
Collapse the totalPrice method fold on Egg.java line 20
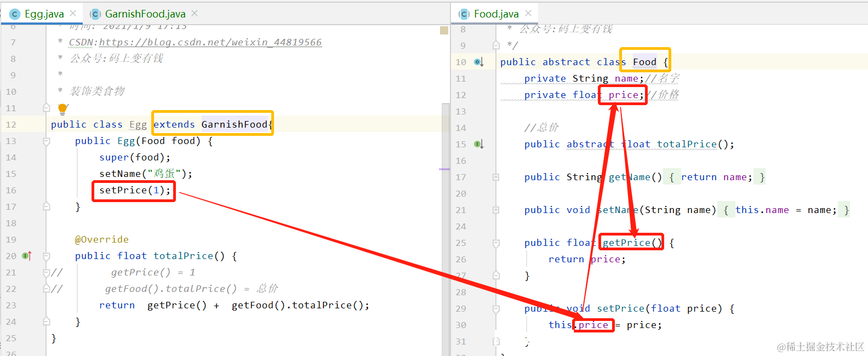pos(47,256)
